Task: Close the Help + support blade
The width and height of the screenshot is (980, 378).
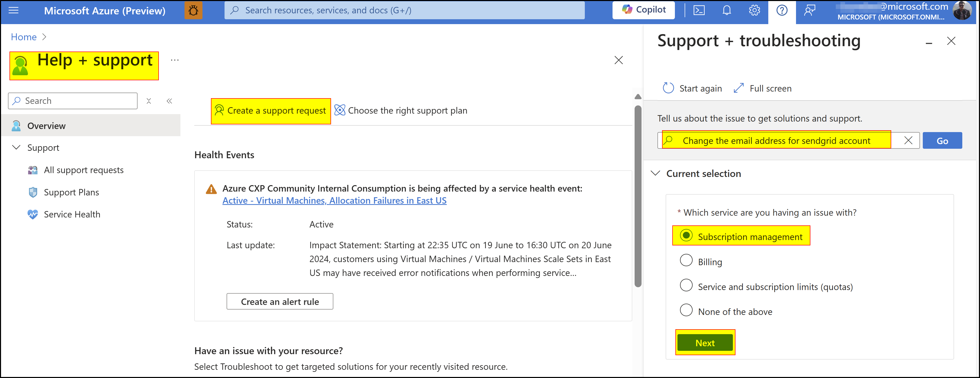Action: (619, 60)
